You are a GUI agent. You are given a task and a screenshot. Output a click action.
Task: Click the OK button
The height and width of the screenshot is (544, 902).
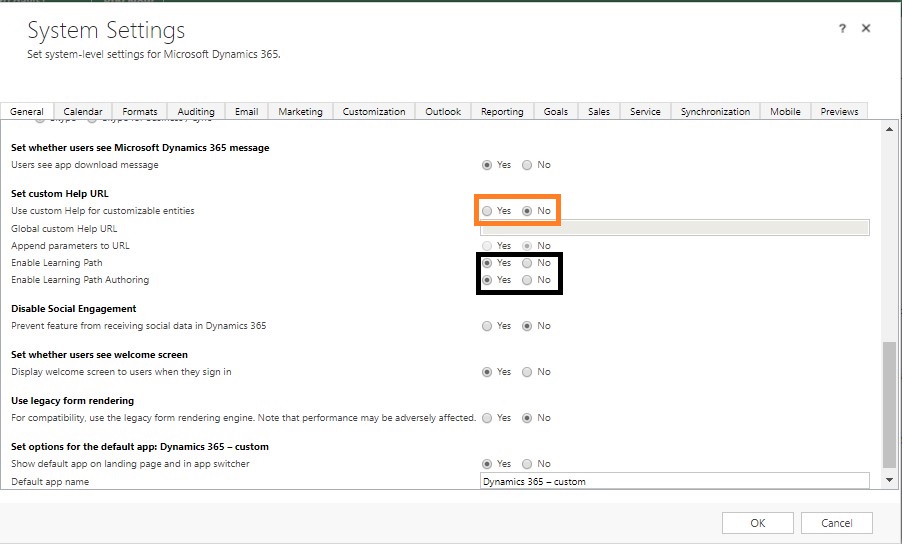click(758, 523)
